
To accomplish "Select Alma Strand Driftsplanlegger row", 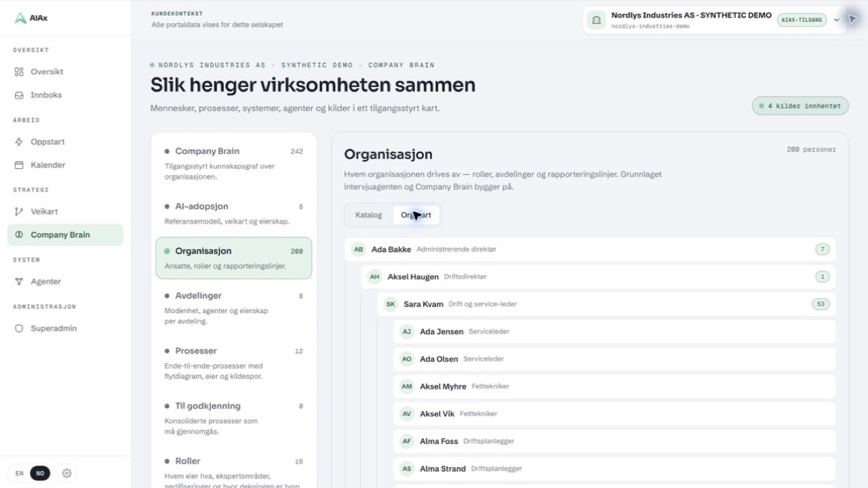I will click(614, 468).
